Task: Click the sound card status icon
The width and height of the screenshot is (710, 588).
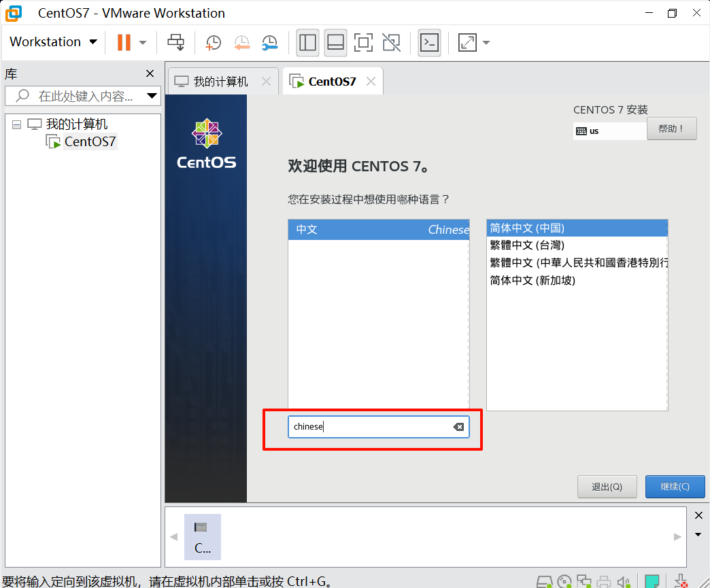Action: tap(624, 582)
